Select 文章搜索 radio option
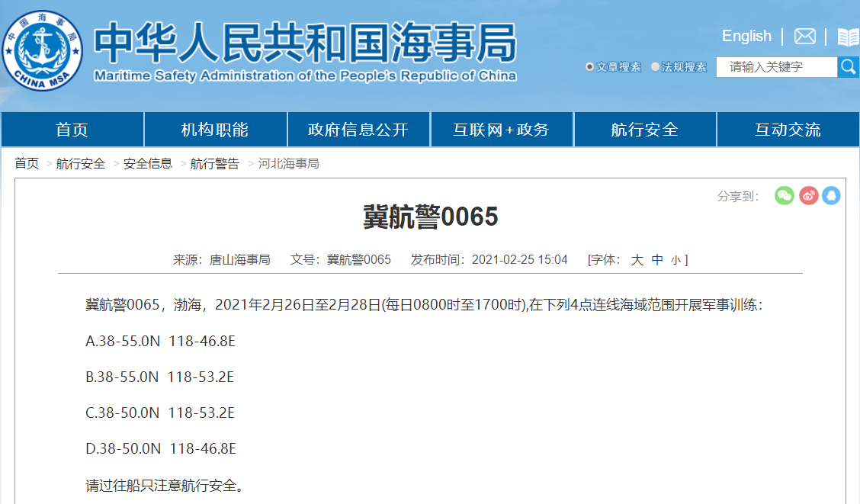This screenshot has height=504, width=860. (x=589, y=67)
